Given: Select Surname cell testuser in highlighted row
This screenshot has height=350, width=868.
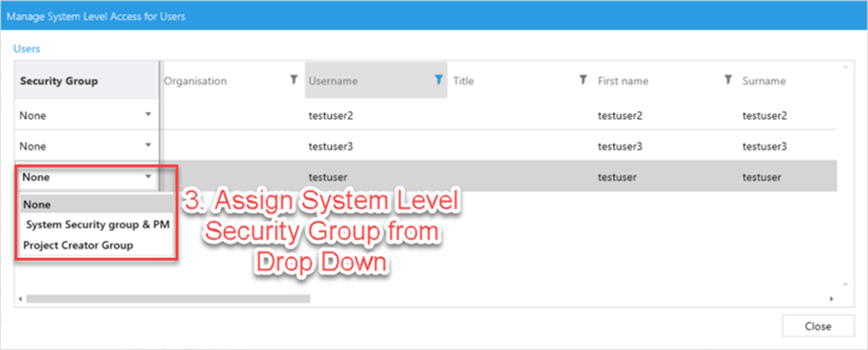Looking at the screenshot, I should coord(762,177).
